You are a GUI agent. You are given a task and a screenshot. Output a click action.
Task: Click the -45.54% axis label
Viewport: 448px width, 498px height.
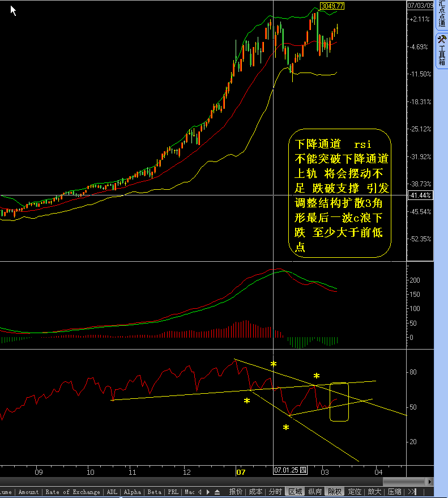click(420, 212)
